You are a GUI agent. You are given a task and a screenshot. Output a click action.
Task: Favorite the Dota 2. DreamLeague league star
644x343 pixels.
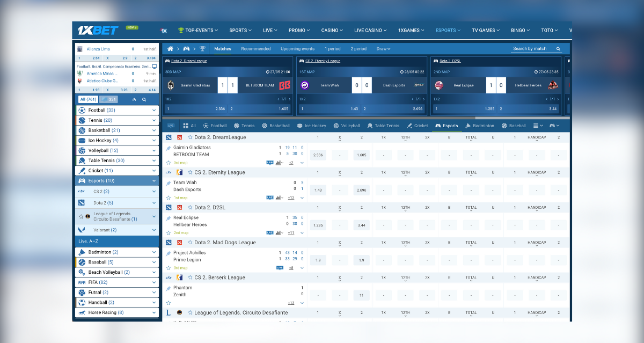(x=190, y=137)
